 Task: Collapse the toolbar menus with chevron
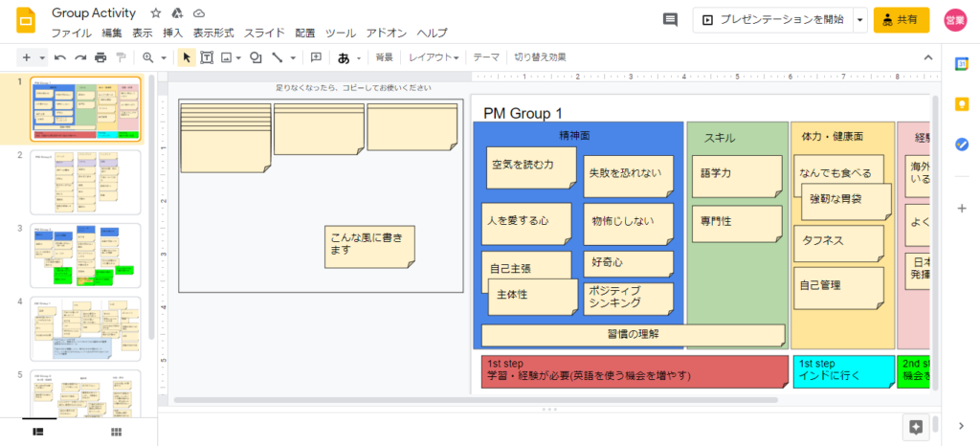[x=928, y=57]
